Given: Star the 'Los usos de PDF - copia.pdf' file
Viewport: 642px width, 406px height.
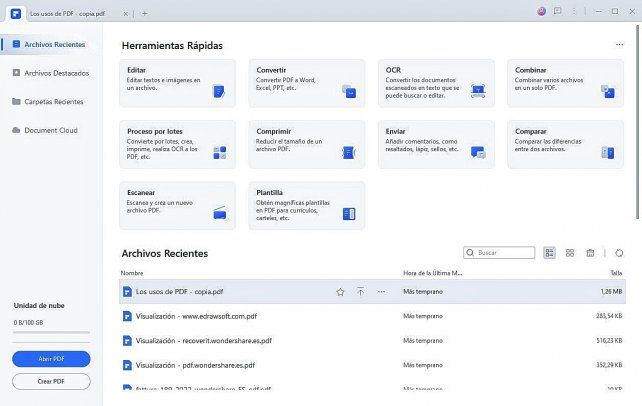Looking at the screenshot, I should tap(340, 292).
